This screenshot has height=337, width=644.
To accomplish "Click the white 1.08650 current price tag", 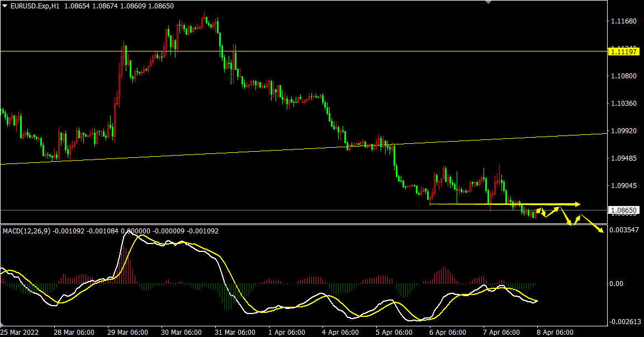I will 624,211.
